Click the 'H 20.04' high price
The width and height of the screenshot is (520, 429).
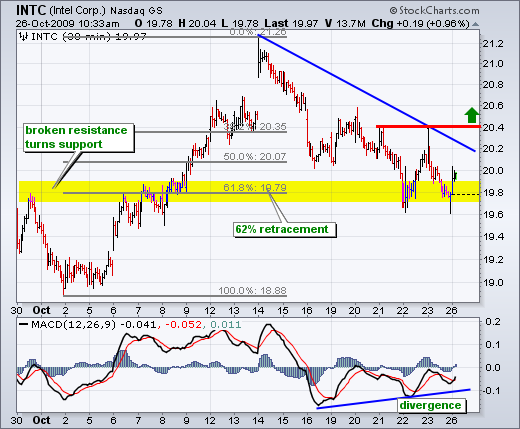point(197,24)
